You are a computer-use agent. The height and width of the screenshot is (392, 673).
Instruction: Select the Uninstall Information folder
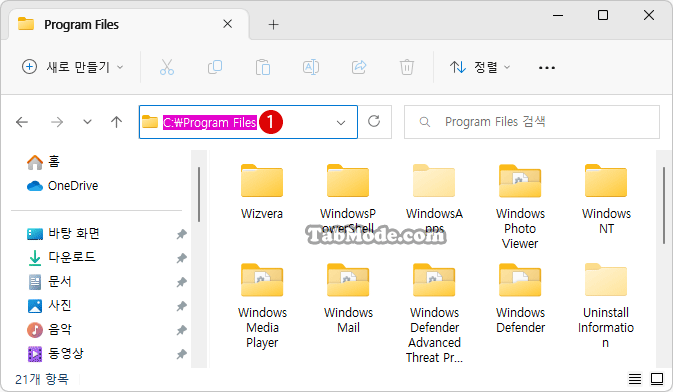click(x=606, y=305)
